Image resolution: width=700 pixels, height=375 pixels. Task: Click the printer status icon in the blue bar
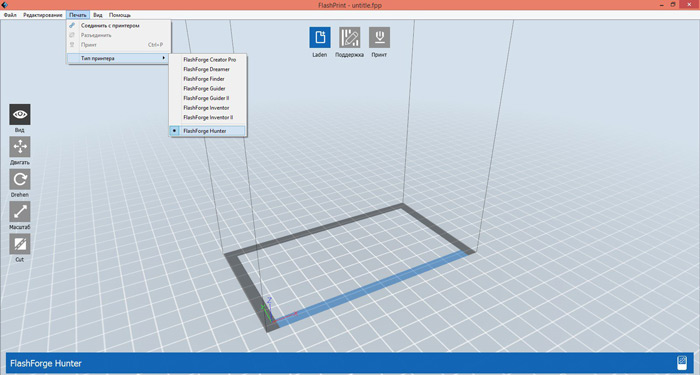682,362
